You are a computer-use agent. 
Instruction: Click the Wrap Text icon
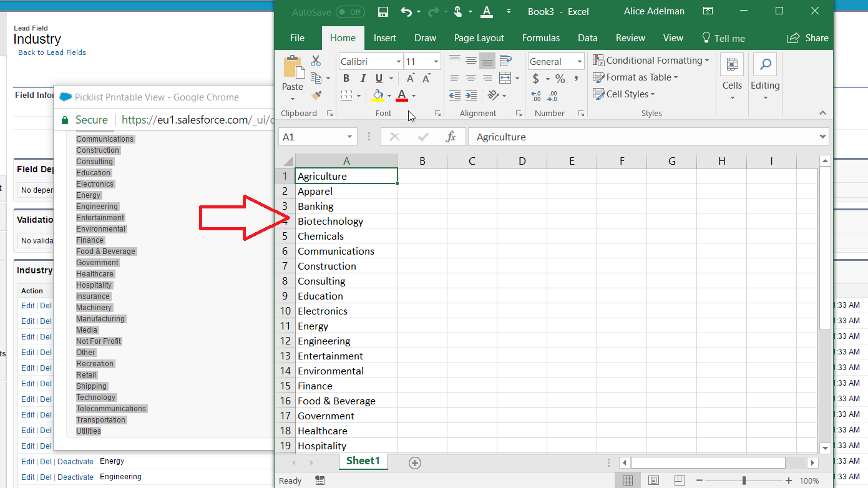(x=505, y=61)
